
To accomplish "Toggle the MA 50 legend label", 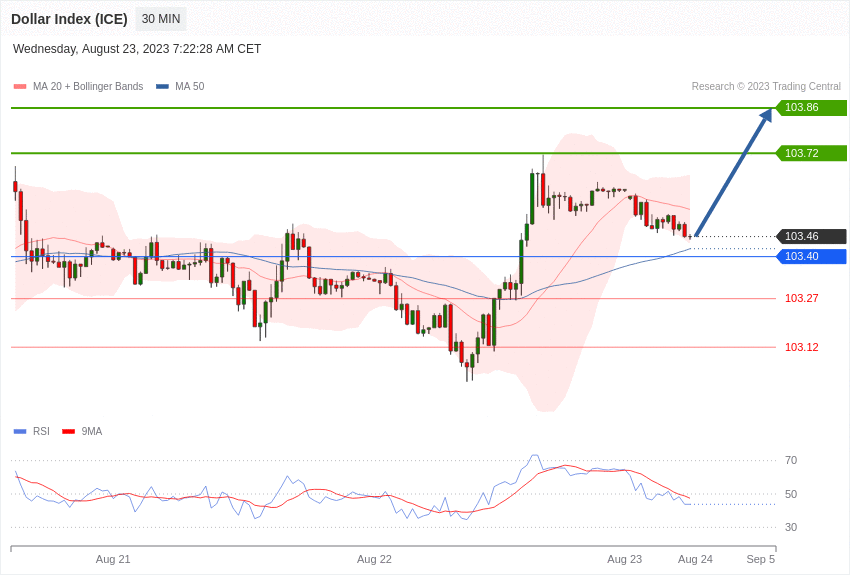I will (190, 86).
